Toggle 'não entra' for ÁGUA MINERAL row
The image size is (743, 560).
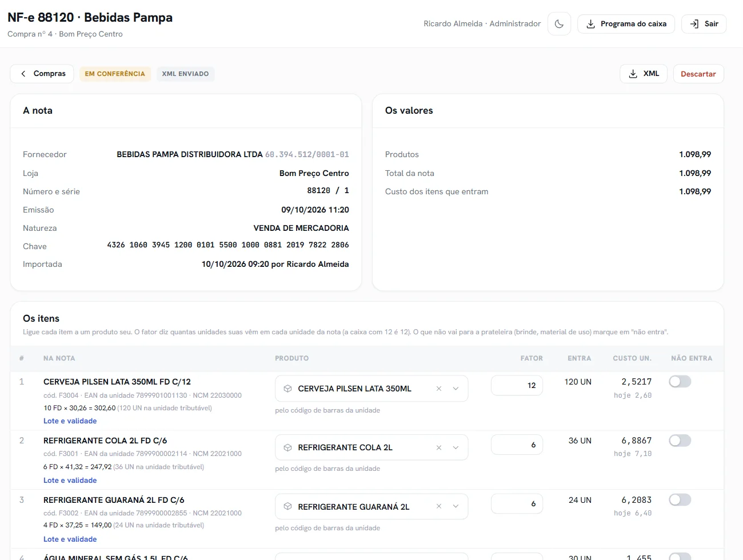[680, 557]
